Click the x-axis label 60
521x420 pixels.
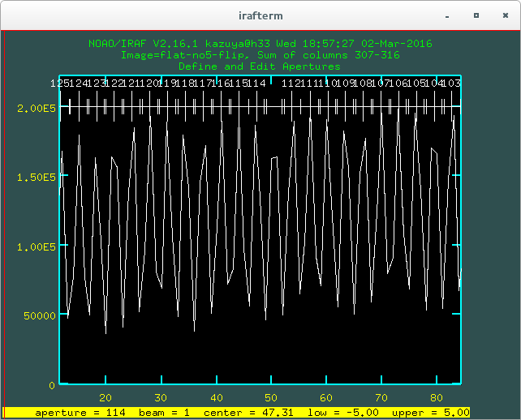click(x=326, y=398)
